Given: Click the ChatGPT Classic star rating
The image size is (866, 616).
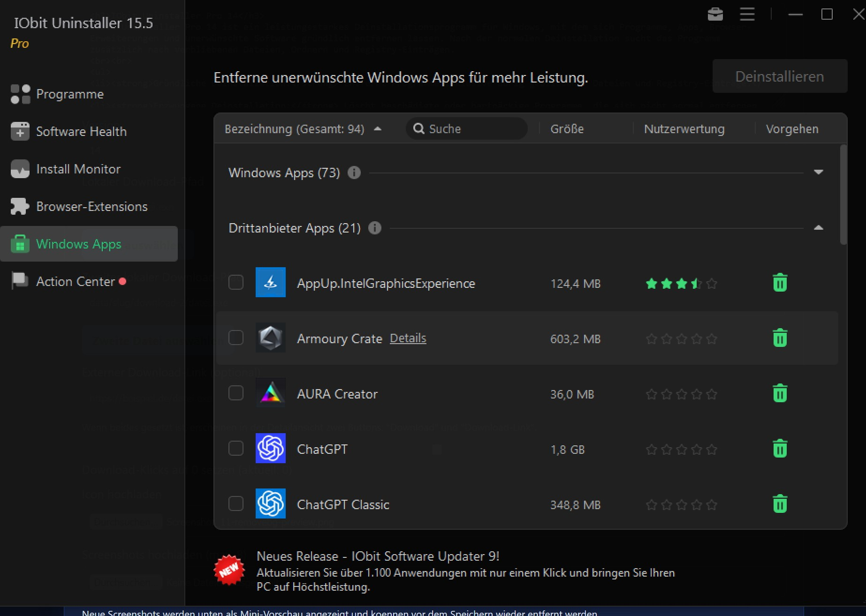Looking at the screenshot, I should click(x=681, y=504).
